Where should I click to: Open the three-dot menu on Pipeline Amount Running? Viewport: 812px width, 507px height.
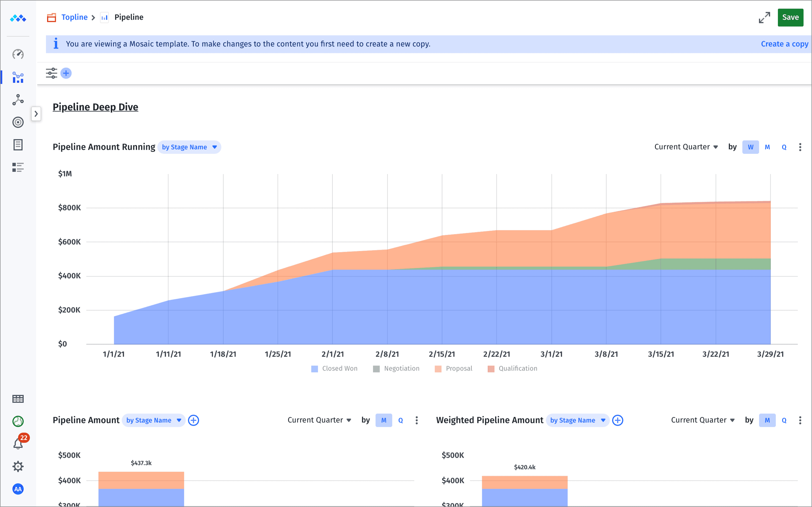pyautogui.click(x=801, y=147)
